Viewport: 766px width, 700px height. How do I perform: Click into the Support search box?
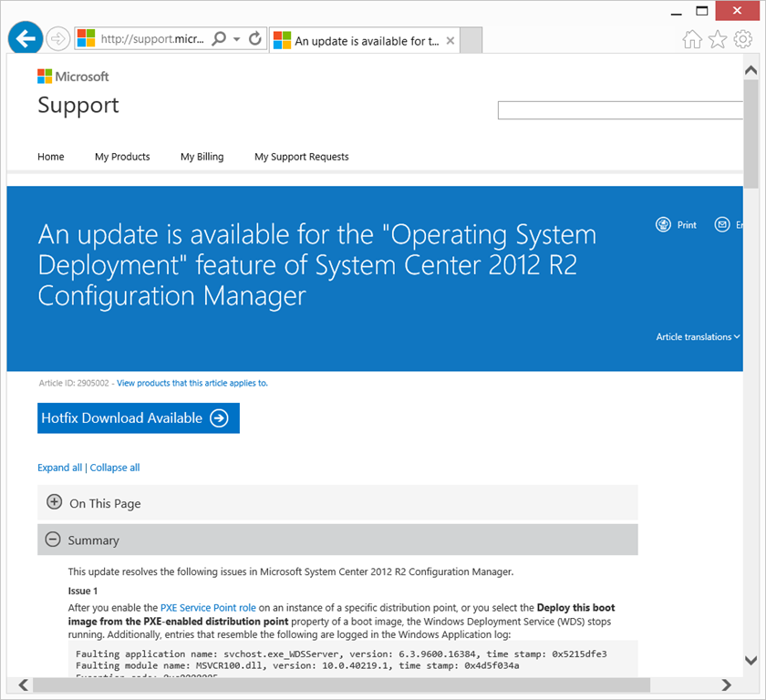click(620, 110)
